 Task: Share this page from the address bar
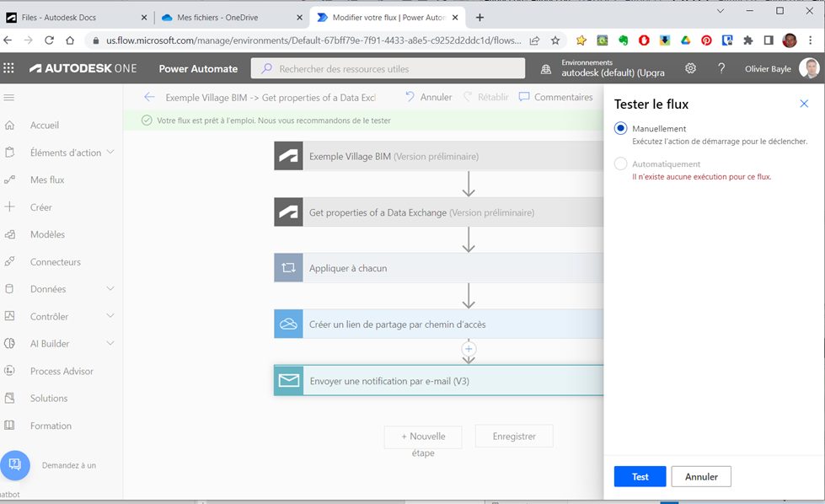(534, 40)
